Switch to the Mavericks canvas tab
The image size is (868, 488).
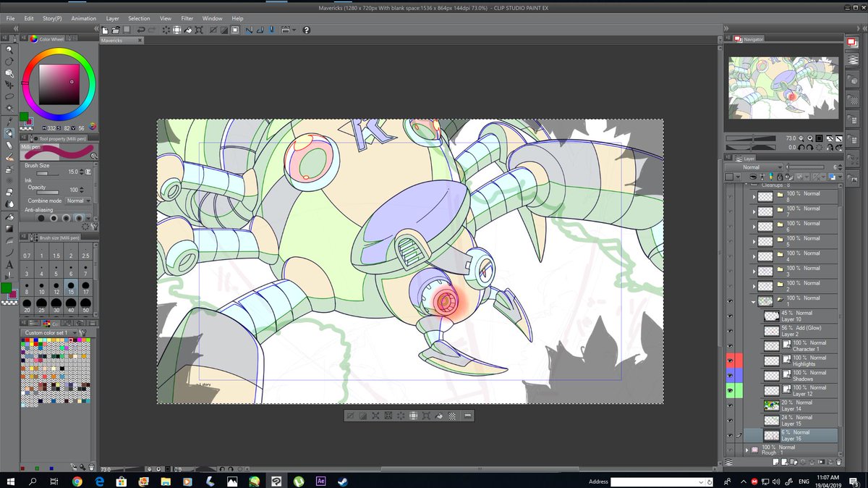click(x=113, y=41)
